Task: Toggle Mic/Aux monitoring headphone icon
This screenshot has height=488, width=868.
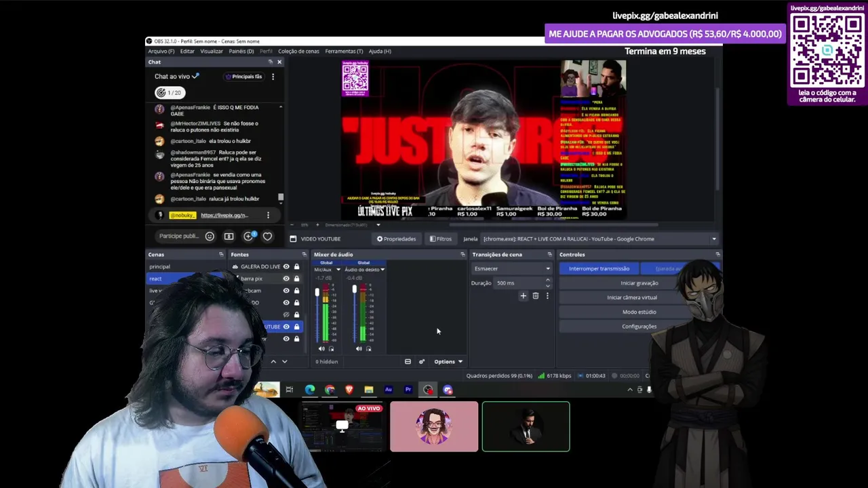Action: pyautogui.click(x=331, y=348)
